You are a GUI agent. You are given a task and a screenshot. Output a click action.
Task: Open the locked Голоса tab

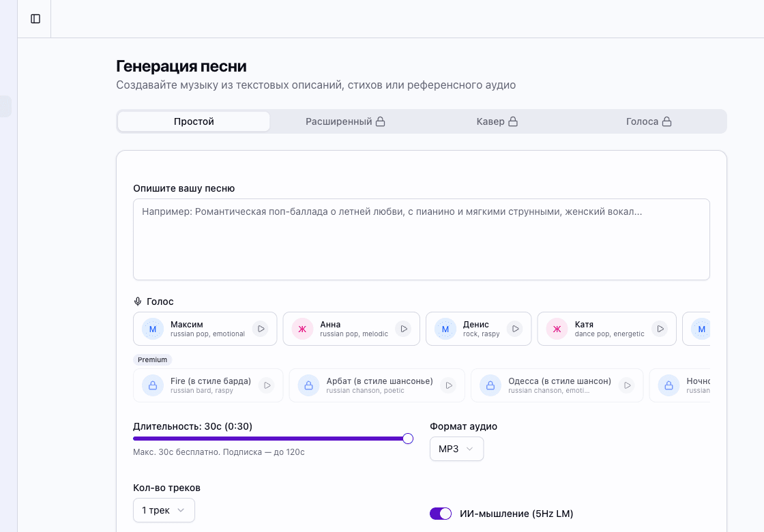(649, 121)
